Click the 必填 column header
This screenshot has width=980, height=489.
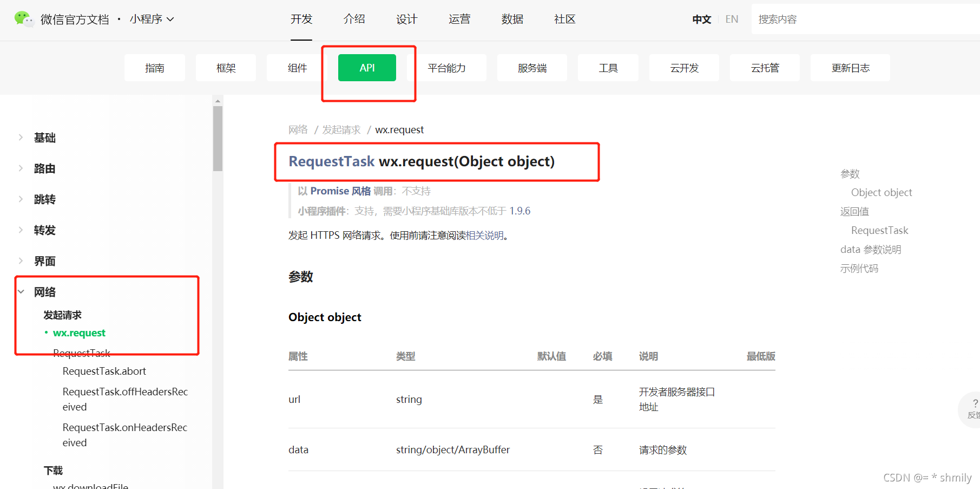602,356
